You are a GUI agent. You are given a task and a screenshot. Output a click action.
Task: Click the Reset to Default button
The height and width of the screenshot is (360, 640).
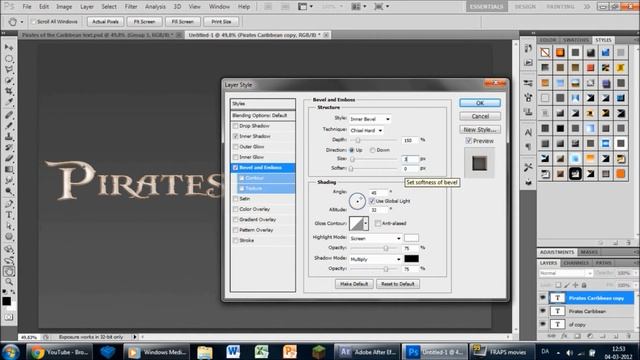[398, 284]
